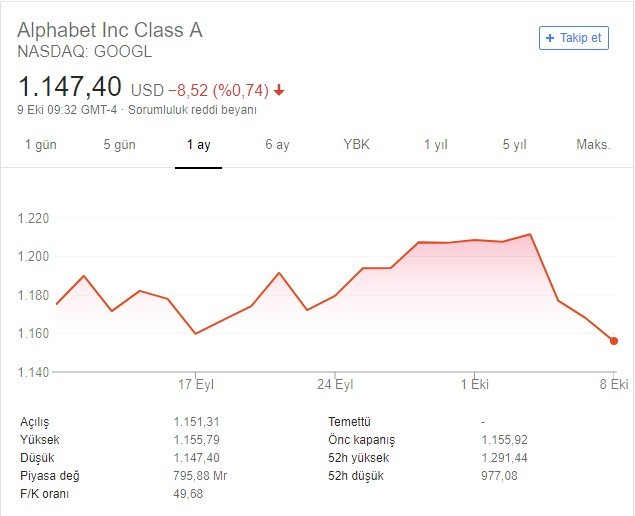View the 1 yıl range
The image size is (635, 516).
click(435, 145)
